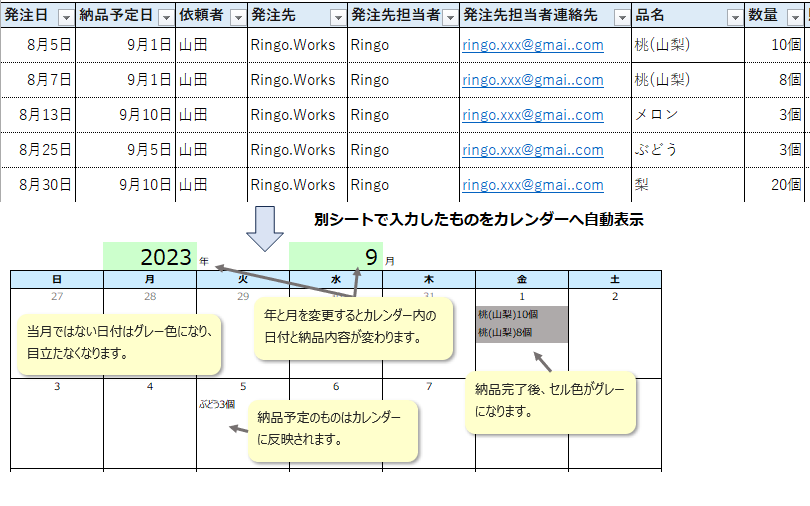Screen dimensions: 810x506
Task: Click the callout about 当月ではない日付
Action: click(x=119, y=343)
